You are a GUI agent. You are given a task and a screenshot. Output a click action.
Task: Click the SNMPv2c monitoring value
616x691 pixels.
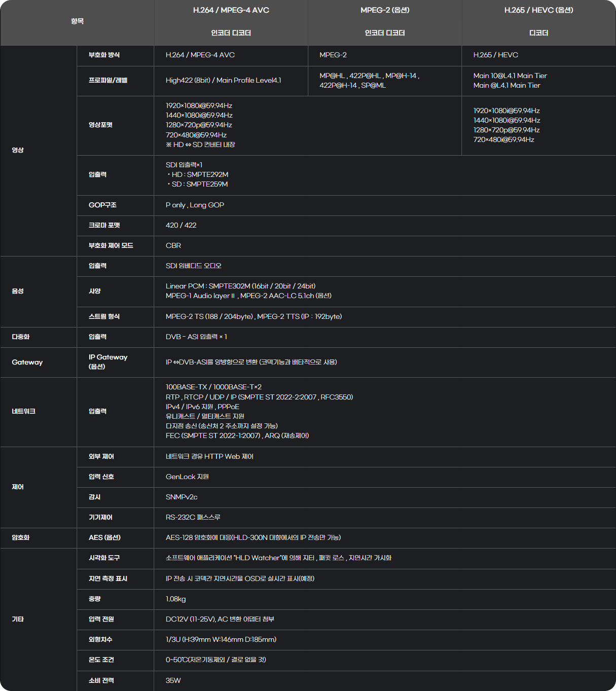tap(182, 497)
